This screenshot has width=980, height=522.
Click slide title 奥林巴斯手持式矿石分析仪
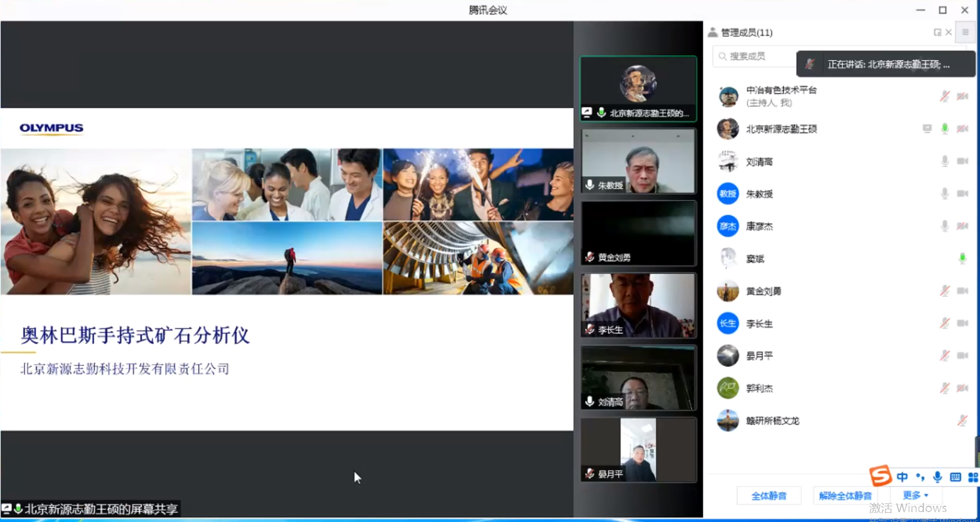pos(135,335)
